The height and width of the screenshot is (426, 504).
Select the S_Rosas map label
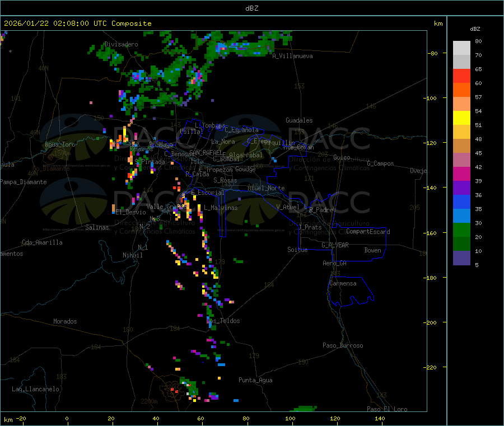(x=225, y=180)
